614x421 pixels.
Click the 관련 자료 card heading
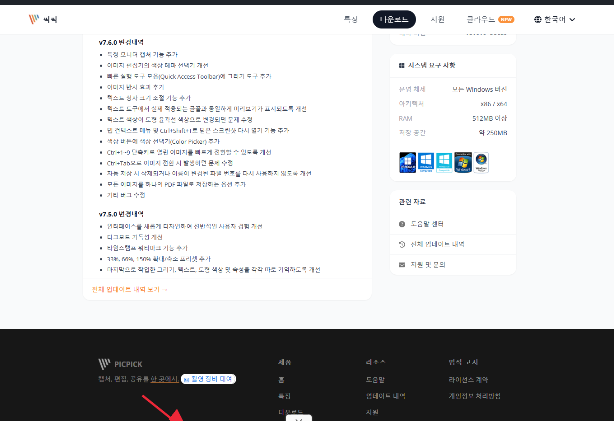point(412,202)
